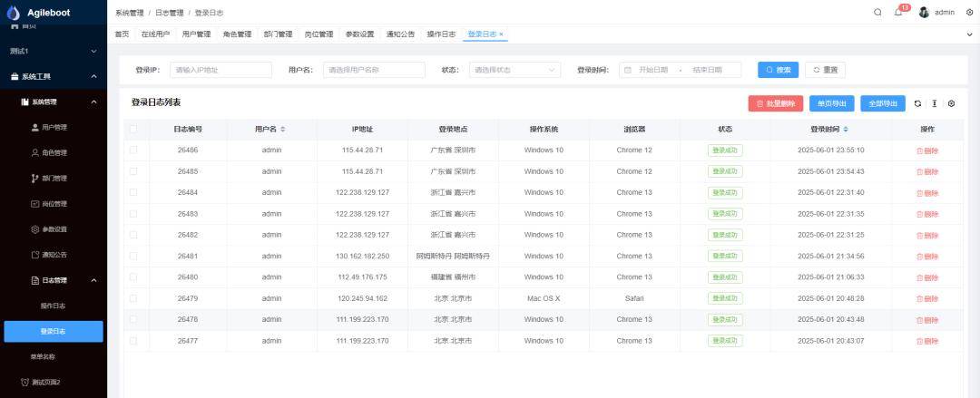This screenshot has width=980, height=398.
Task: Switch to the 角色管理 tab
Action: coord(237,34)
